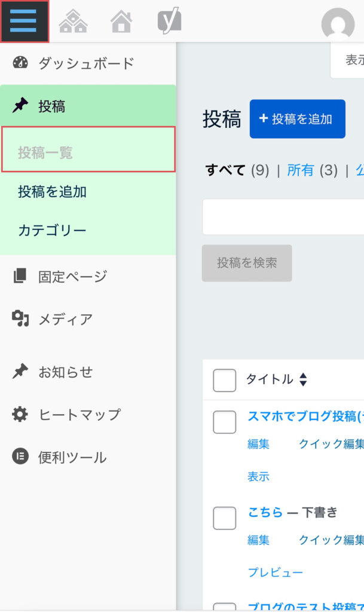This screenshot has height=612, width=364.
Task: Open 固定ページ in the sidebar
Action: tap(72, 276)
